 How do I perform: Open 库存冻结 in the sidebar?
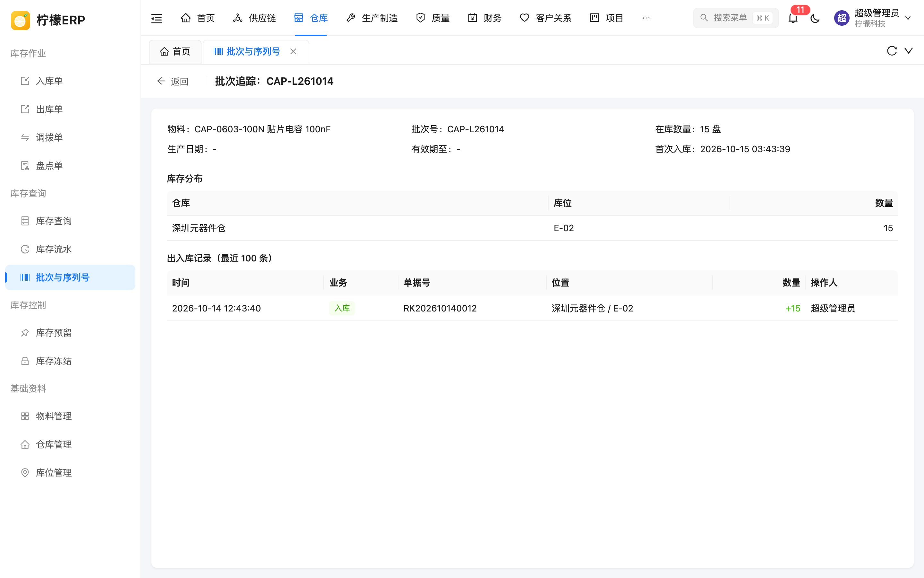[x=70, y=361]
